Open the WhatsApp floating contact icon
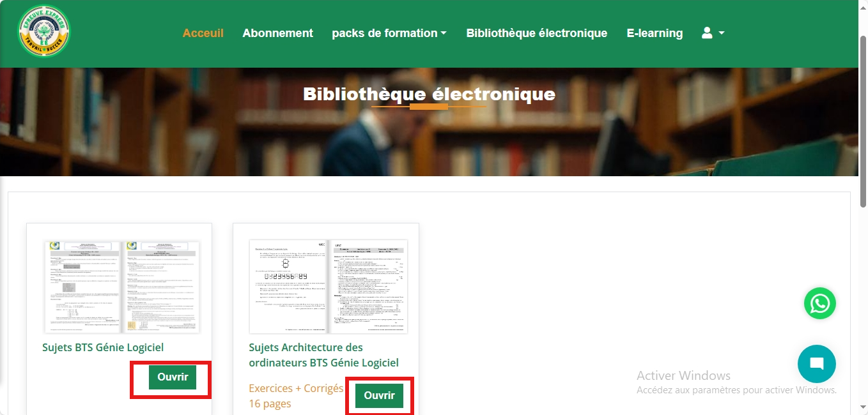The height and width of the screenshot is (415, 868). [x=820, y=303]
